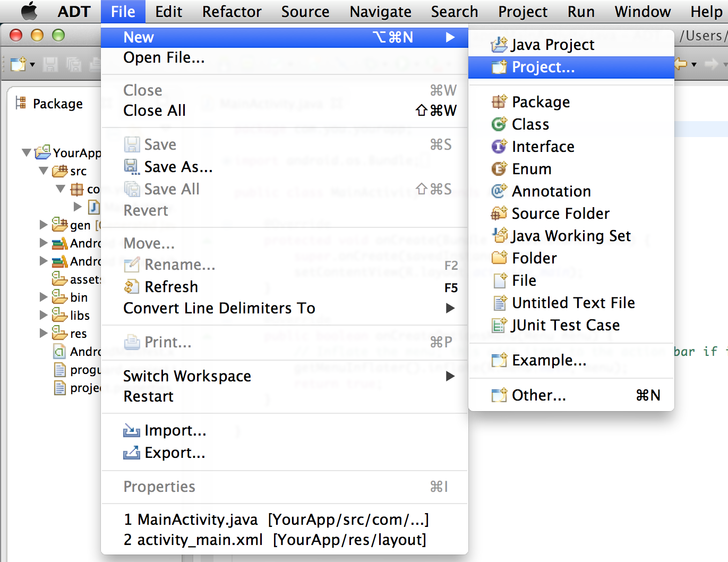Open the Window menu
Screen dimensions: 728x562
tap(643, 11)
